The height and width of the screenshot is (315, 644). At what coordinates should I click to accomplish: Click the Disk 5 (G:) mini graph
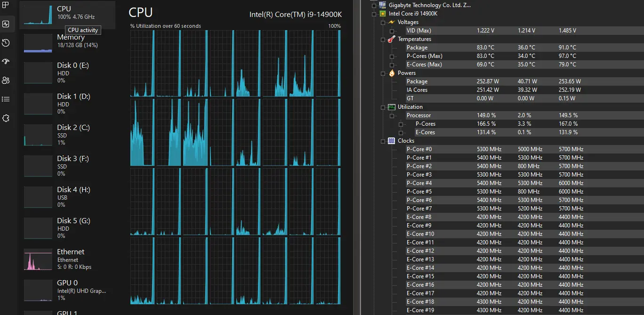tap(38, 228)
